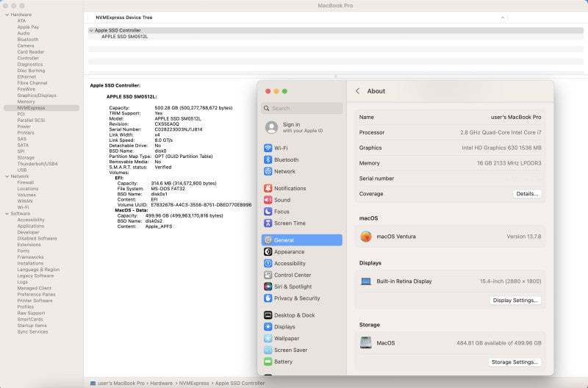This screenshot has height=388, width=588.
Task: Open the Screen Time hourglass icon
Action: pyautogui.click(x=268, y=223)
